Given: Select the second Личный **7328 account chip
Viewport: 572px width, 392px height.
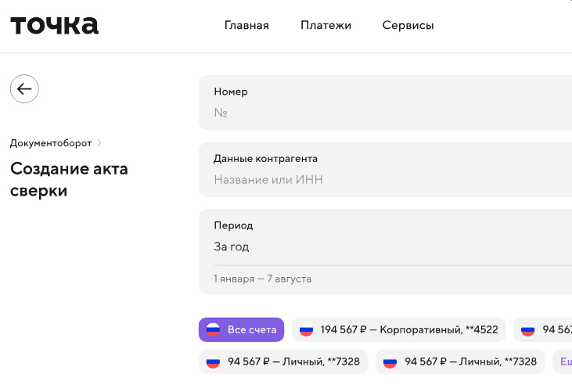Looking at the screenshot, I should (460, 361).
